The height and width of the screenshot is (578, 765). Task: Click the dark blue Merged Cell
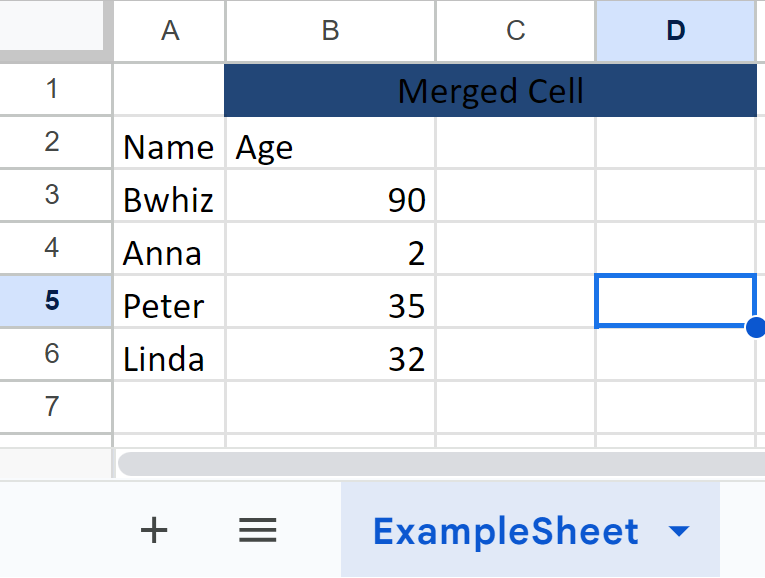(x=490, y=91)
